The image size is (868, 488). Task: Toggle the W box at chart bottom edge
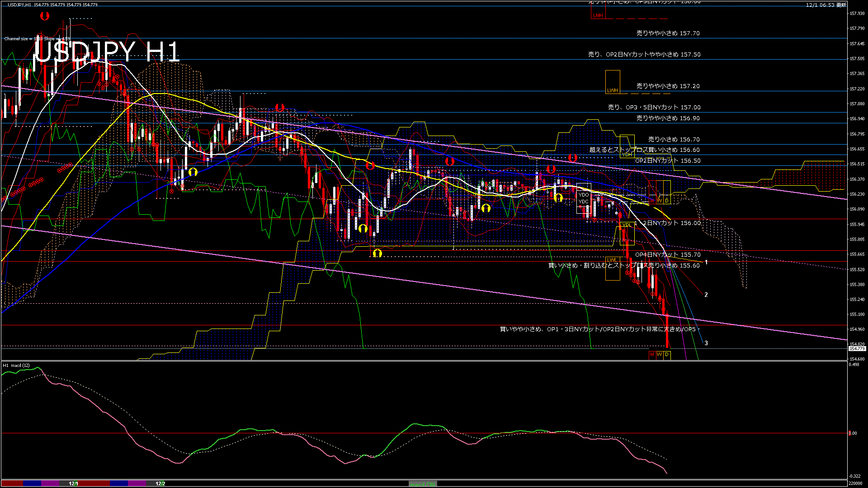click(659, 355)
